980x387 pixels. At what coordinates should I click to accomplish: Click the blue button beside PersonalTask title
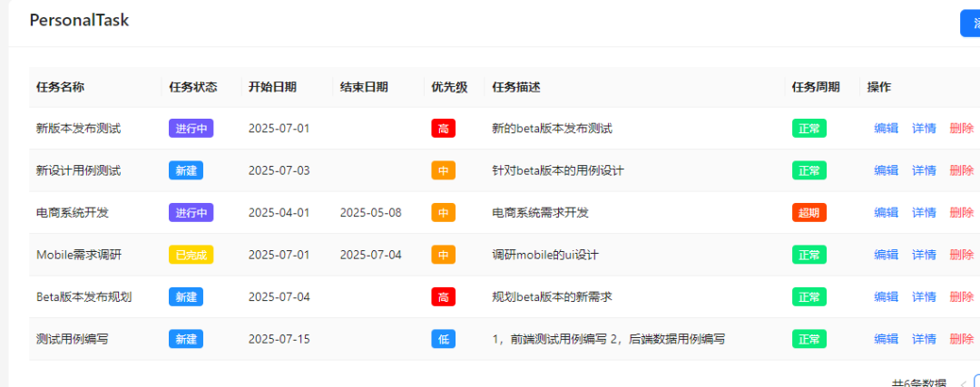click(x=970, y=24)
